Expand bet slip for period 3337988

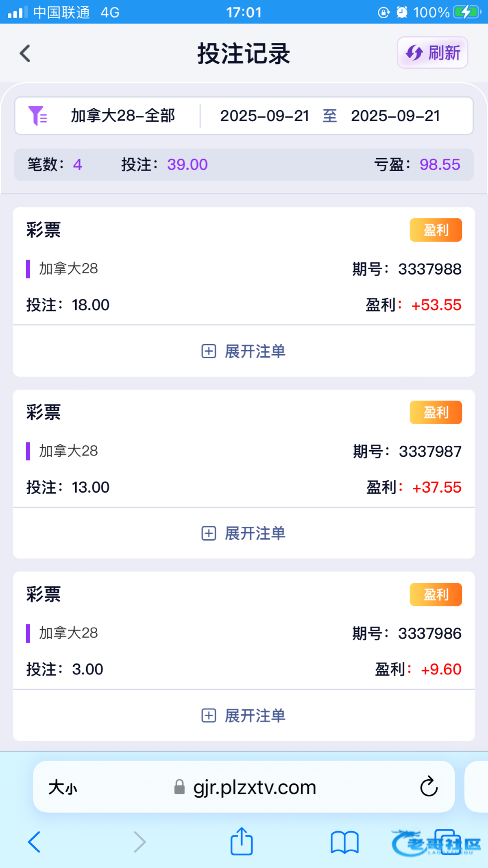point(244,351)
